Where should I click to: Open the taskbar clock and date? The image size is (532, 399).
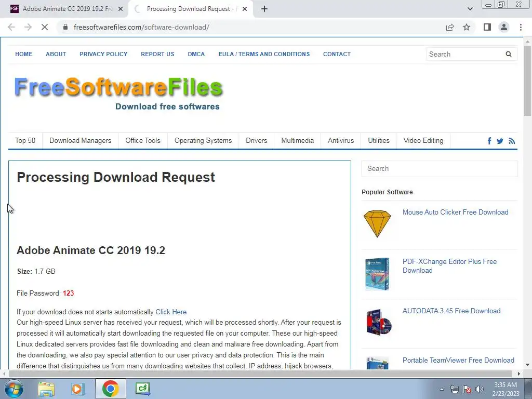tap(506, 389)
